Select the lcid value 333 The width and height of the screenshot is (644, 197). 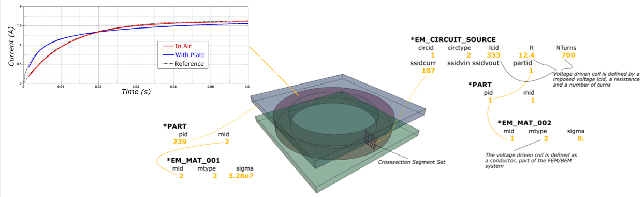tap(493, 55)
